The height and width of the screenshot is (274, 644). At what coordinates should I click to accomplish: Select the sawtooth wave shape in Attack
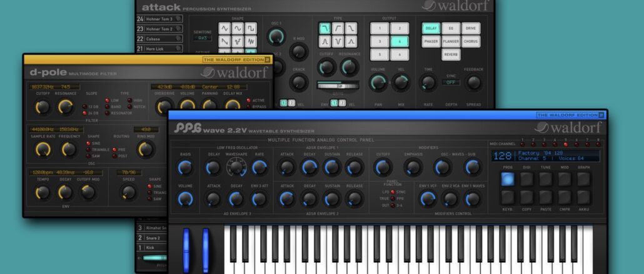224,41
